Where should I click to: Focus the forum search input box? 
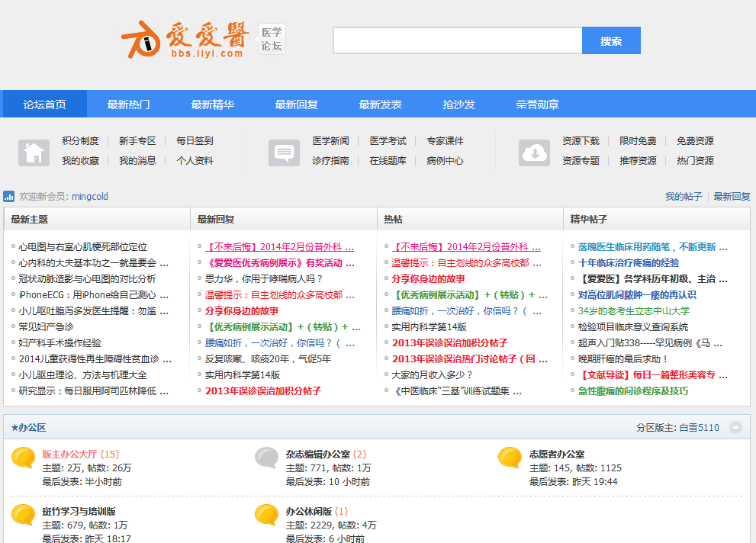[x=458, y=40]
